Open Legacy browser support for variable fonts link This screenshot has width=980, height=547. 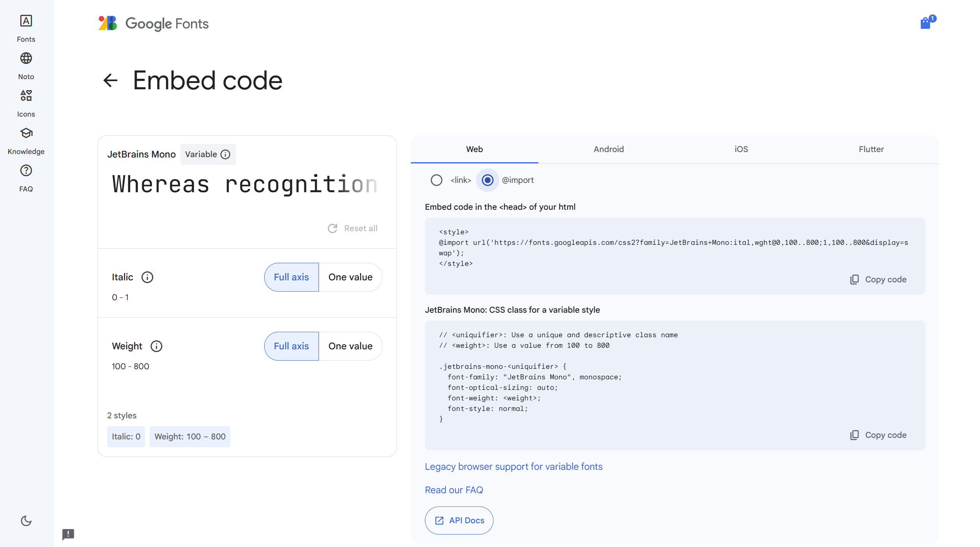pyautogui.click(x=513, y=467)
